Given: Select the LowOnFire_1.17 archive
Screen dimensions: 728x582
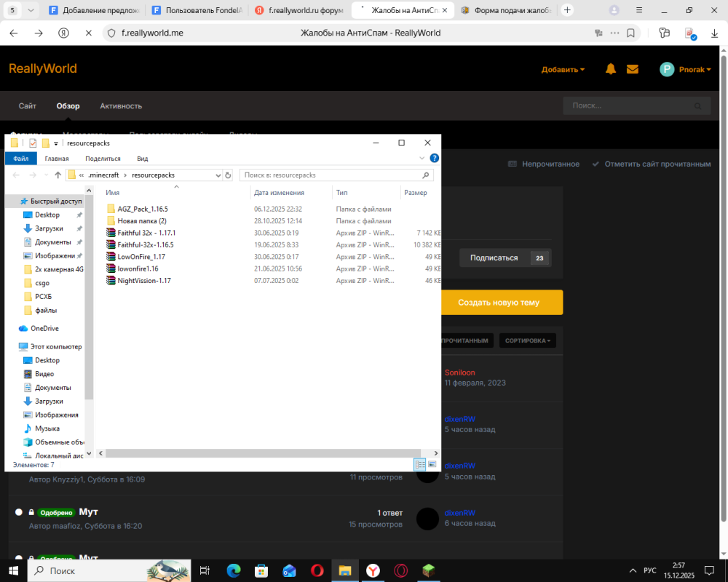Looking at the screenshot, I should click(141, 257).
